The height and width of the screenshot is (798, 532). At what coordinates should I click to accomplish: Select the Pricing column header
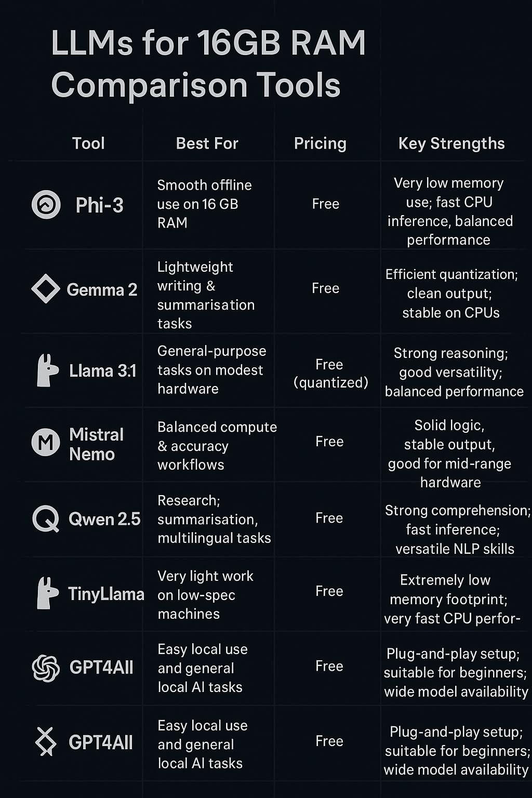[x=320, y=144]
